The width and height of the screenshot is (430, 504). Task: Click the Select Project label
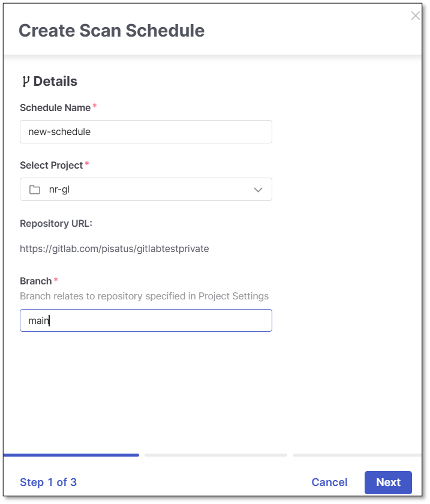click(51, 165)
